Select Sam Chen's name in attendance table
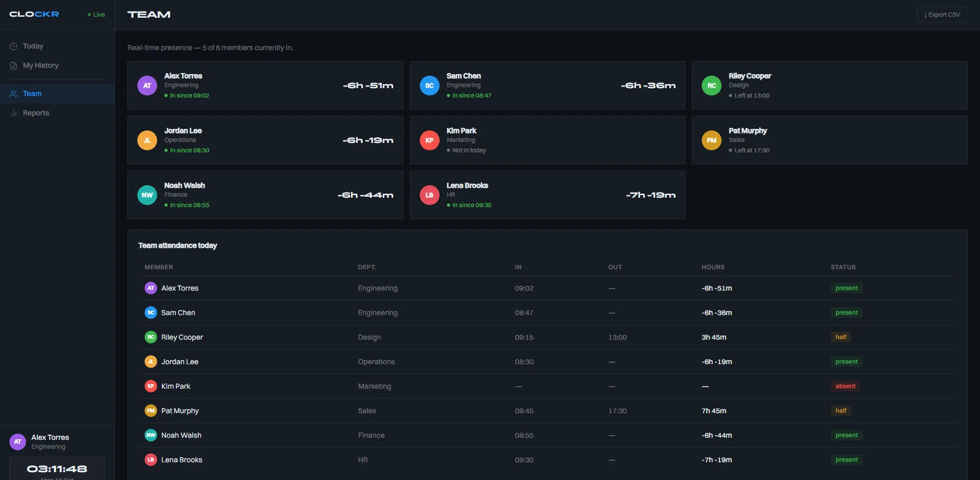Screen dimensions: 980x480 point(178,313)
